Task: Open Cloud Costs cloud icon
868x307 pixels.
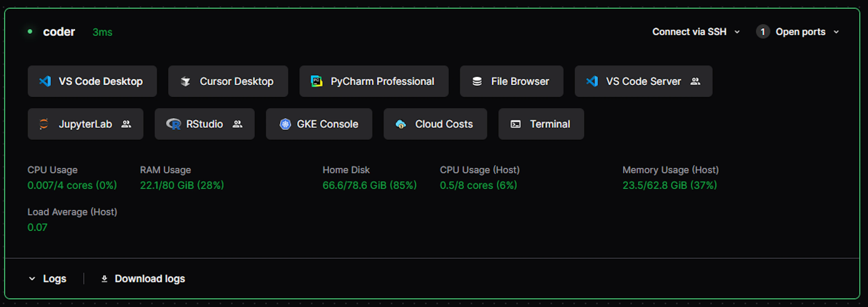Action: (401, 124)
